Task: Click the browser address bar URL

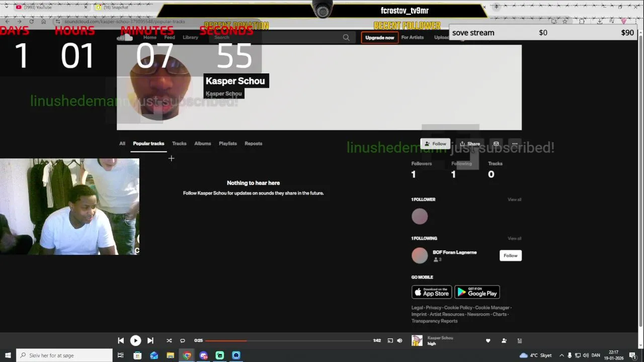Action: [x=125, y=22]
